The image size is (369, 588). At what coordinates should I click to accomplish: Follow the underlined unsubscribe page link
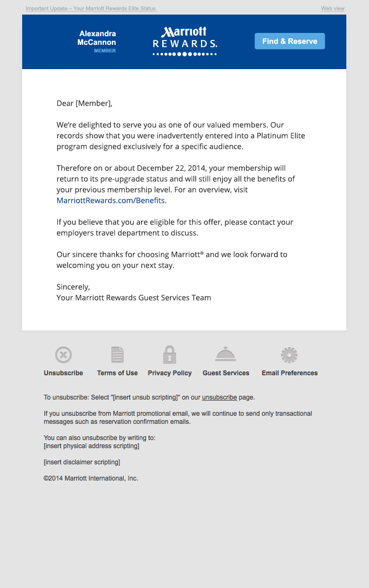219,397
